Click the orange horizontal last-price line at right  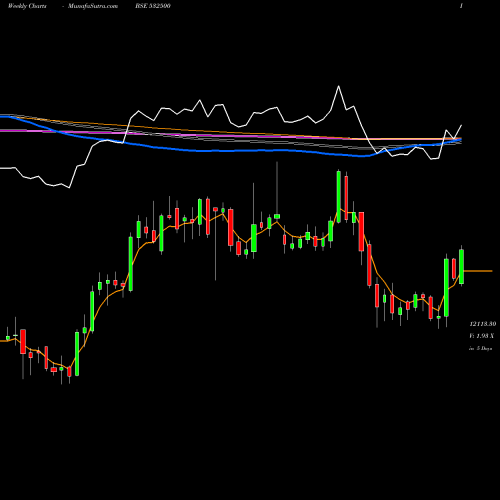478,271
